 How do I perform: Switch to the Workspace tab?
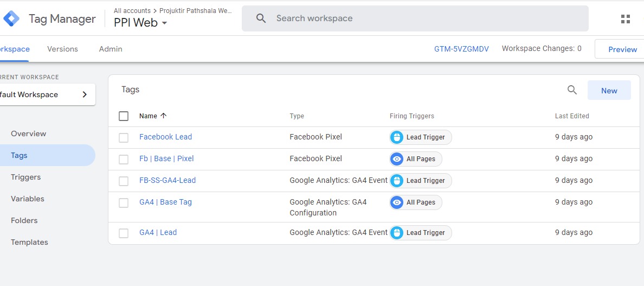click(x=15, y=49)
